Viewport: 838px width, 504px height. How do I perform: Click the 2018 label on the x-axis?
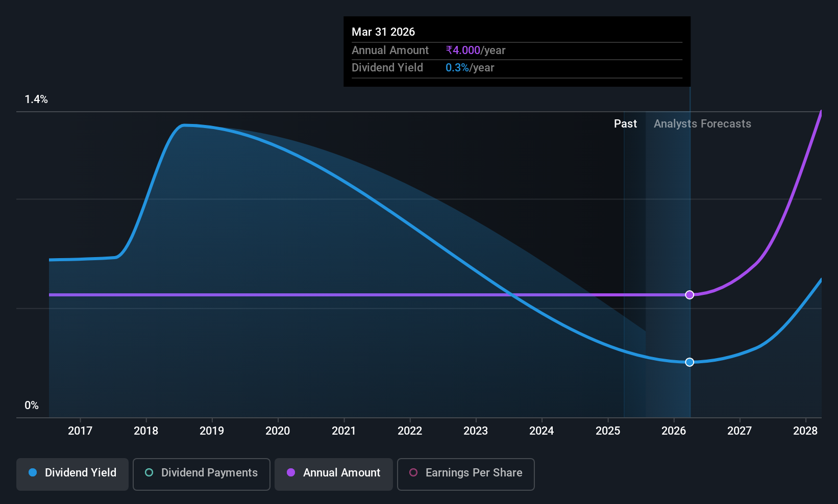coord(146,431)
